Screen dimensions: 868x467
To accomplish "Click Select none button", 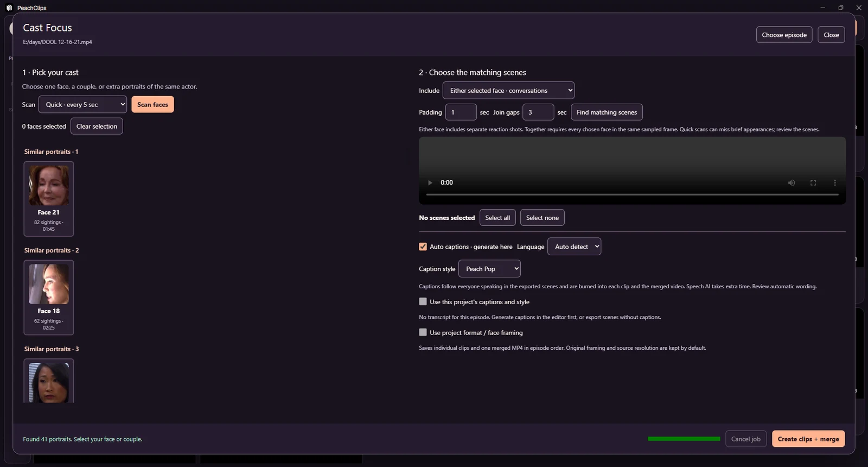I will point(542,218).
